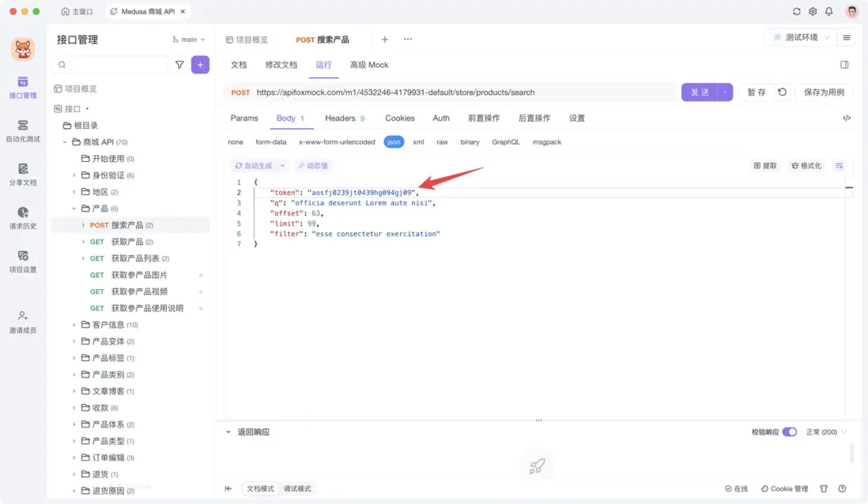Click the refresh icon in the top bar
Viewport: 868px width, 504px height.
(796, 12)
